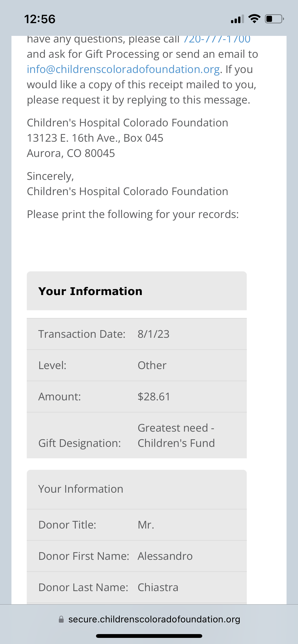298x644 pixels.
Task: Tap the secure.childrenscoloradofoundation.org address bar
Action: click(154, 619)
